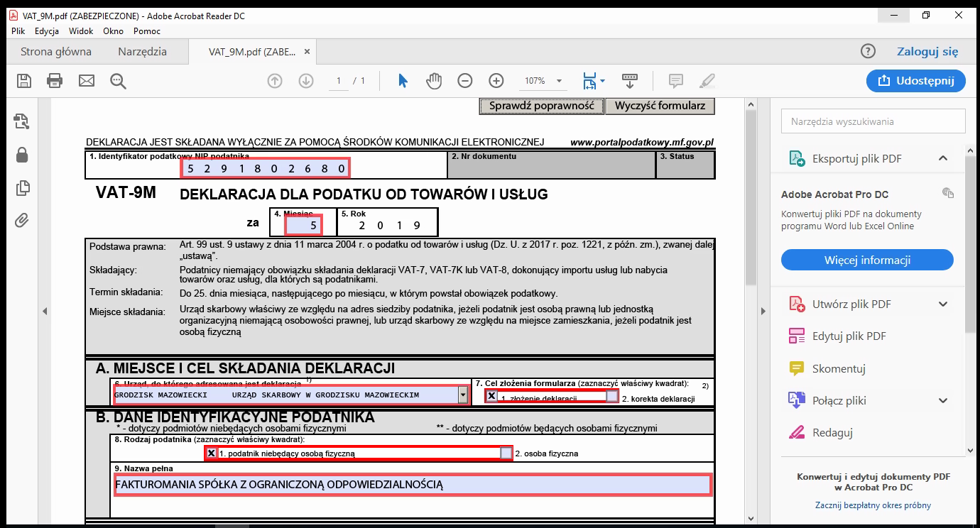Open the Plik menu
This screenshot has width=980, height=528.
pos(18,31)
